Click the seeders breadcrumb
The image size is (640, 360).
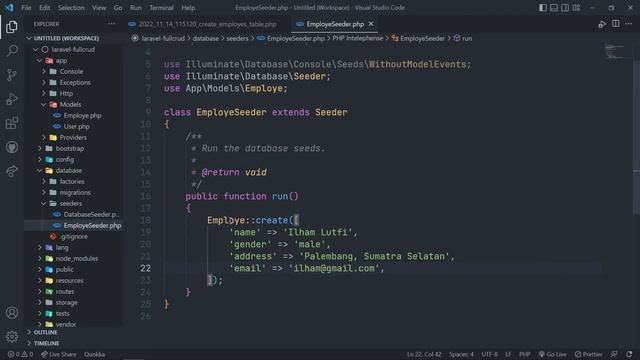pos(237,38)
